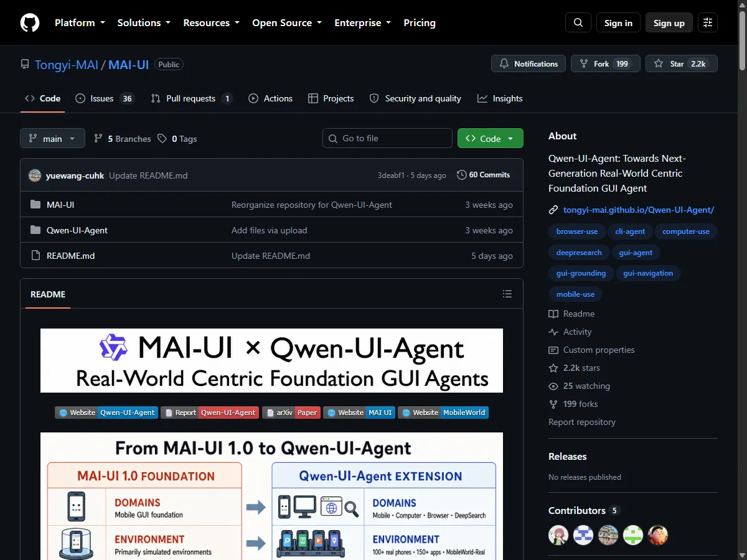
Task: Expand the Open Source menu
Action: click(x=287, y=23)
